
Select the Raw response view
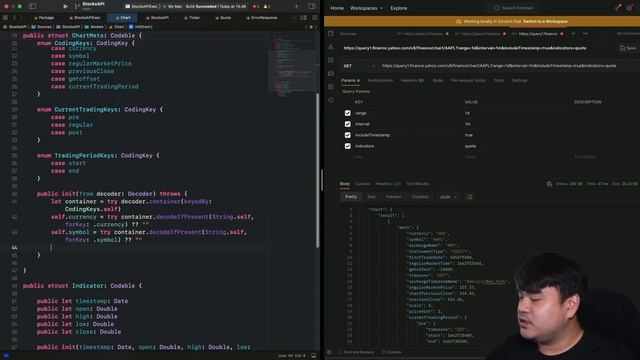coord(371,197)
